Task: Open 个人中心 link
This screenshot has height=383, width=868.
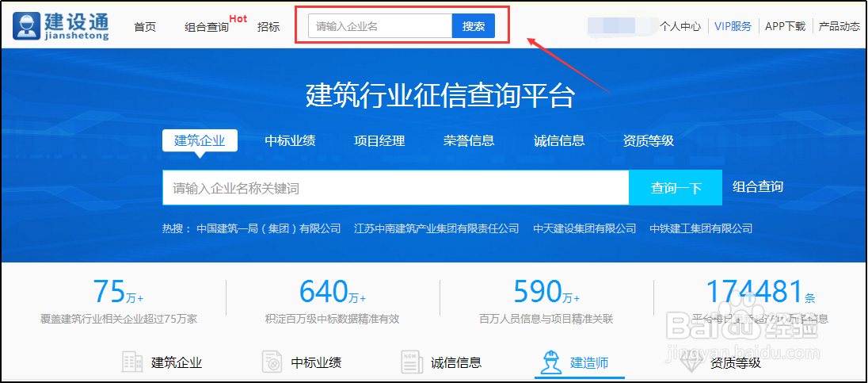Action: click(x=680, y=26)
